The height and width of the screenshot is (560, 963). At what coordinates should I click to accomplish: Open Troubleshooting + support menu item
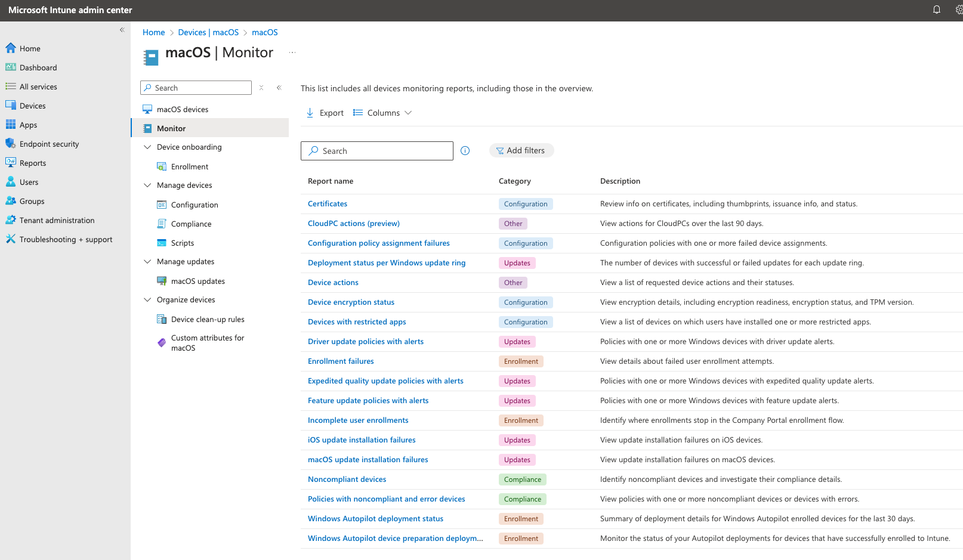(x=65, y=239)
